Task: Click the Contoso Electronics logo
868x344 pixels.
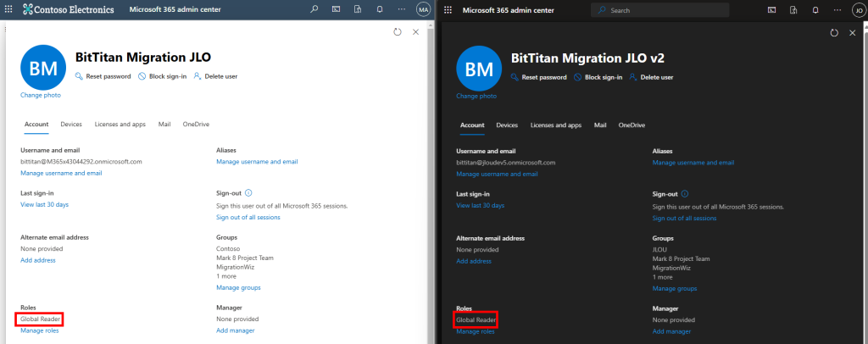Action: (x=69, y=9)
